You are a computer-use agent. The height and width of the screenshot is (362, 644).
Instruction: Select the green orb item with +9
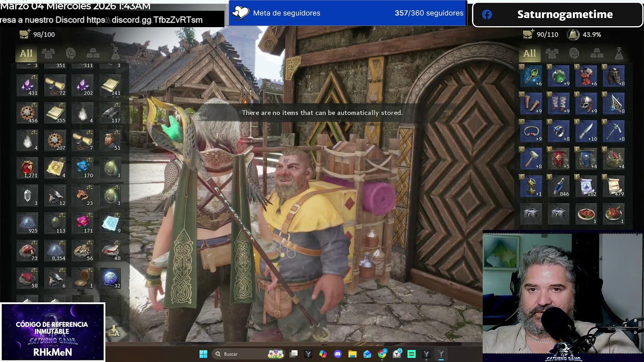coord(558,76)
